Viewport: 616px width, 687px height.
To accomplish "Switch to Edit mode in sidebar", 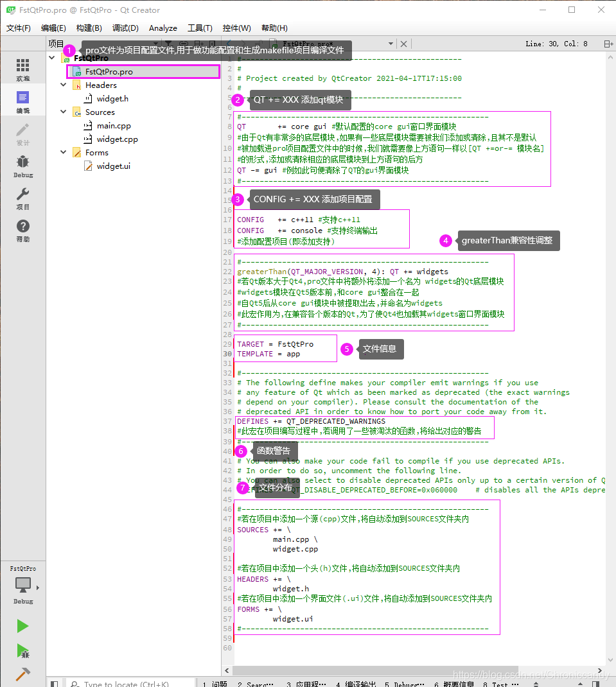I will pos(22,101).
